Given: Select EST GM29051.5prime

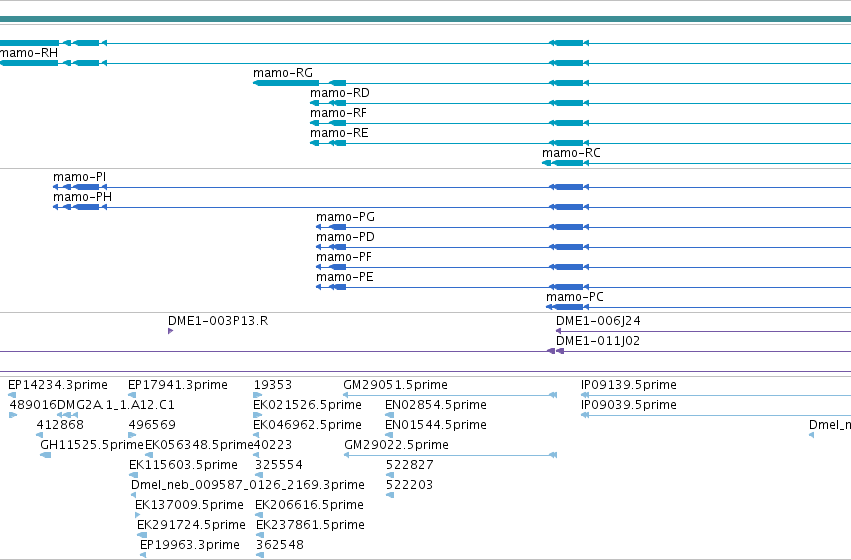Looking at the screenshot, I should [x=396, y=385].
